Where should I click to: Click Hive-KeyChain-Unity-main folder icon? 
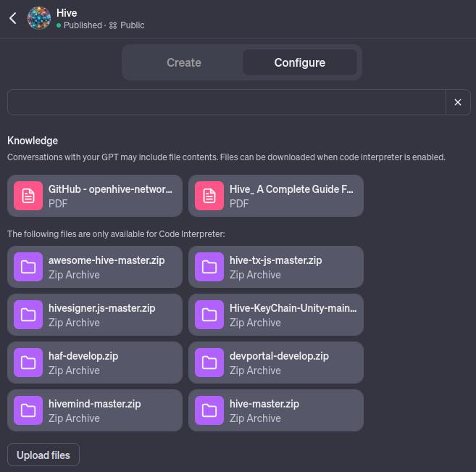(209, 315)
